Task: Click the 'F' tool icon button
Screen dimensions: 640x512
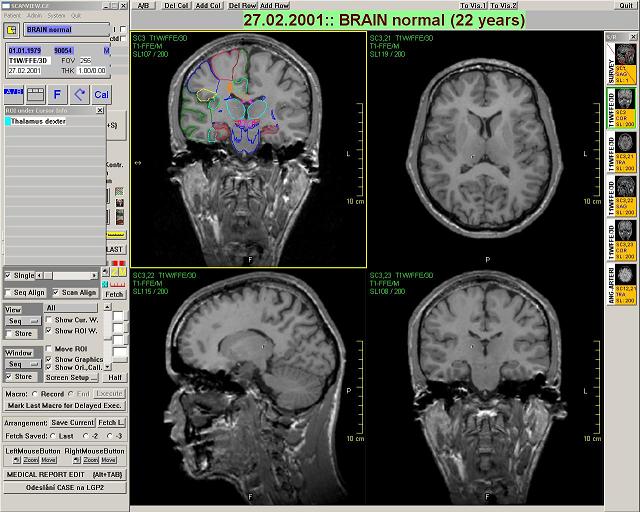Action: coord(57,94)
